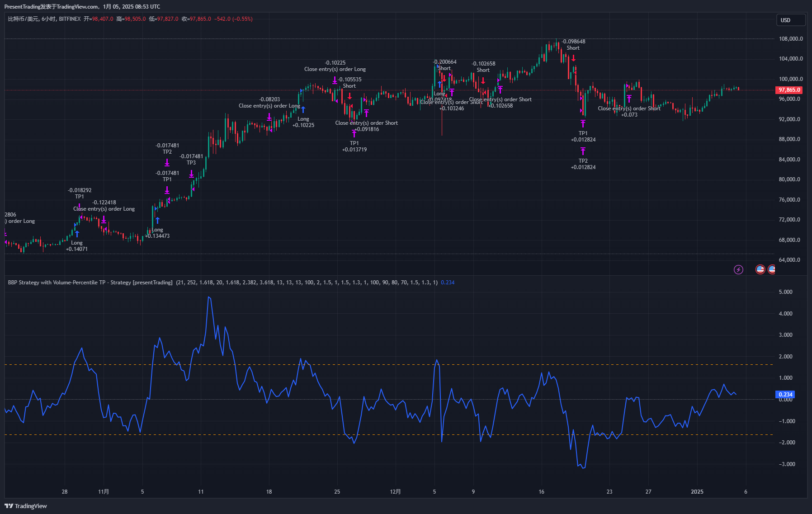Image resolution: width=812 pixels, height=514 pixels.
Task: Click the red Short -0.102658 entry arrow
Action: [x=483, y=80]
